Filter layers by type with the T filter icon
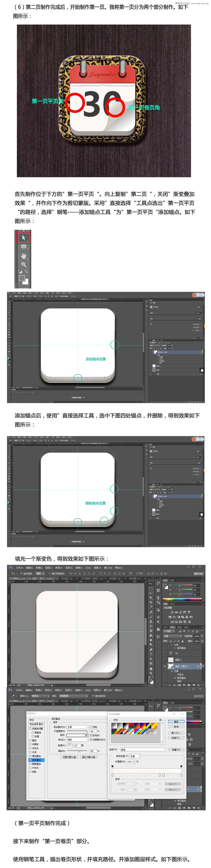Viewport: 211px width, 868px height. pos(188,631)
